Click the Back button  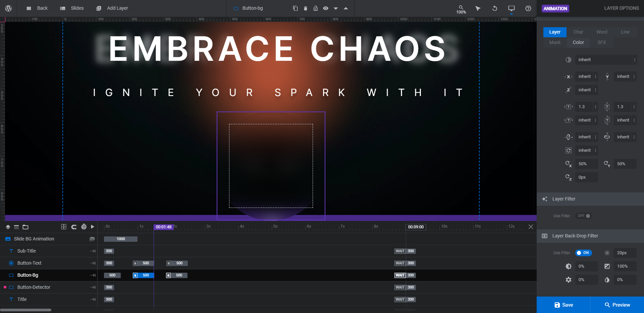tap(37, 8)
